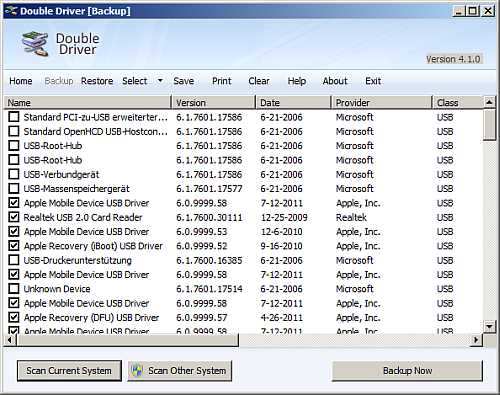Image resolution: width=500 pixels, height=395 pixels.
Task: Click the title bar application icon
Action: pyautogui.click(x=11, y=11)
